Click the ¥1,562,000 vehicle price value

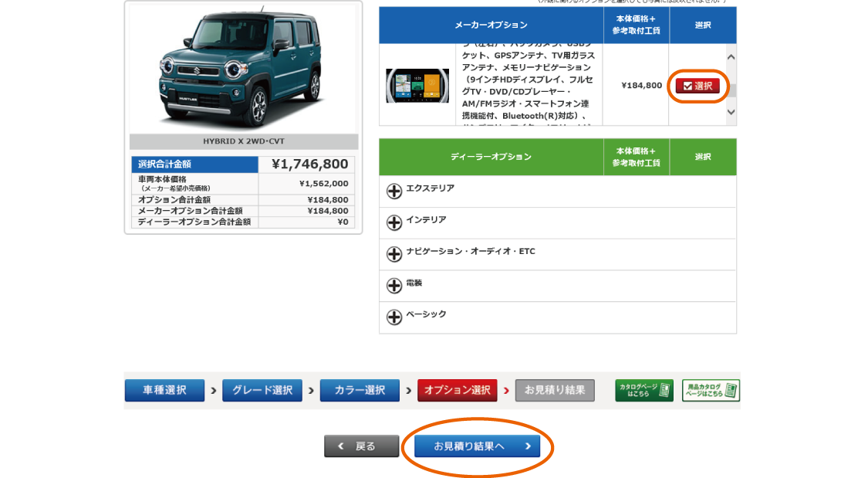click(324, 183)
